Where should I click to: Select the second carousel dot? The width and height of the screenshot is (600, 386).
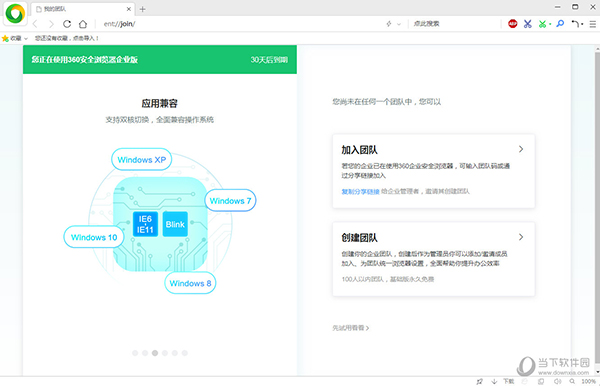pyautogui.click(x=145, y=353)
